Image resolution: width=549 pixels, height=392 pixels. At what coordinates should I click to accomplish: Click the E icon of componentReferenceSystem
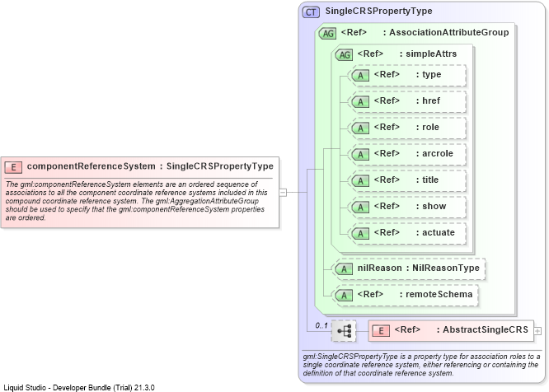pos(13,167)
